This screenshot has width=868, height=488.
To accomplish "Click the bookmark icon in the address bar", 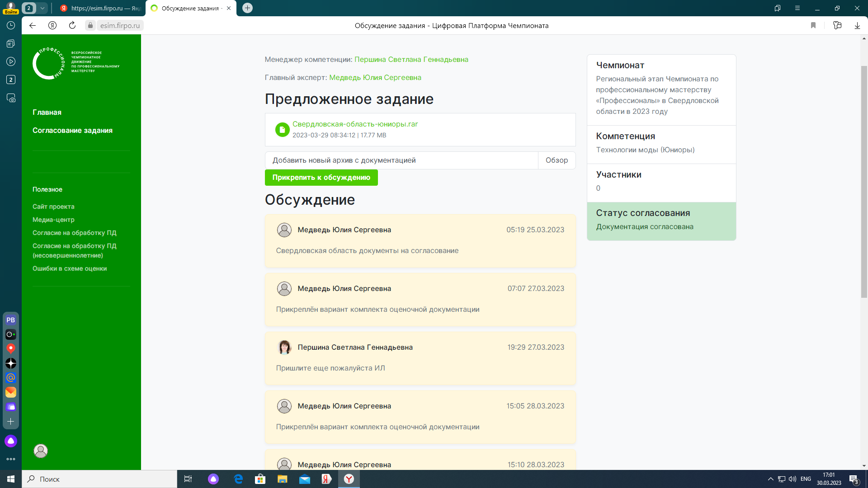I will pos(813,25).
